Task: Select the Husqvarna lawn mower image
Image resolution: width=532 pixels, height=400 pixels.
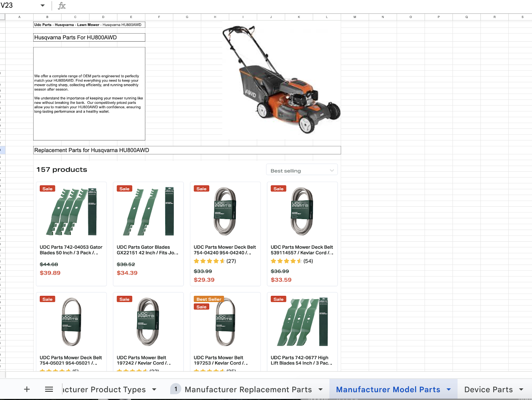Action: tap(281, 80)
